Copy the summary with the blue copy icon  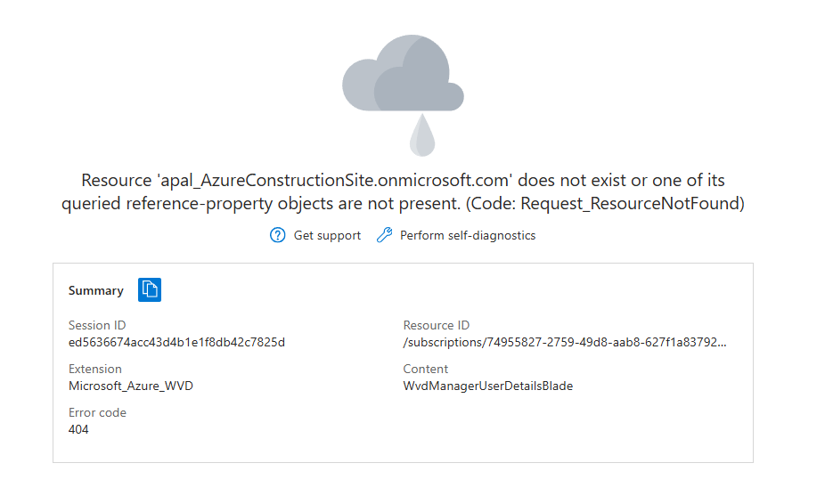[150, 289]
